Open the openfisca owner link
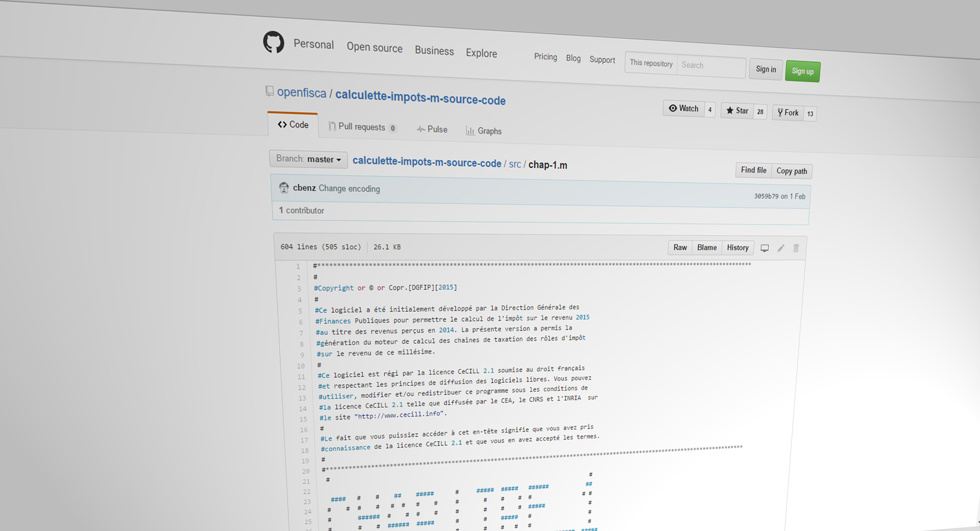 point(302,92)
